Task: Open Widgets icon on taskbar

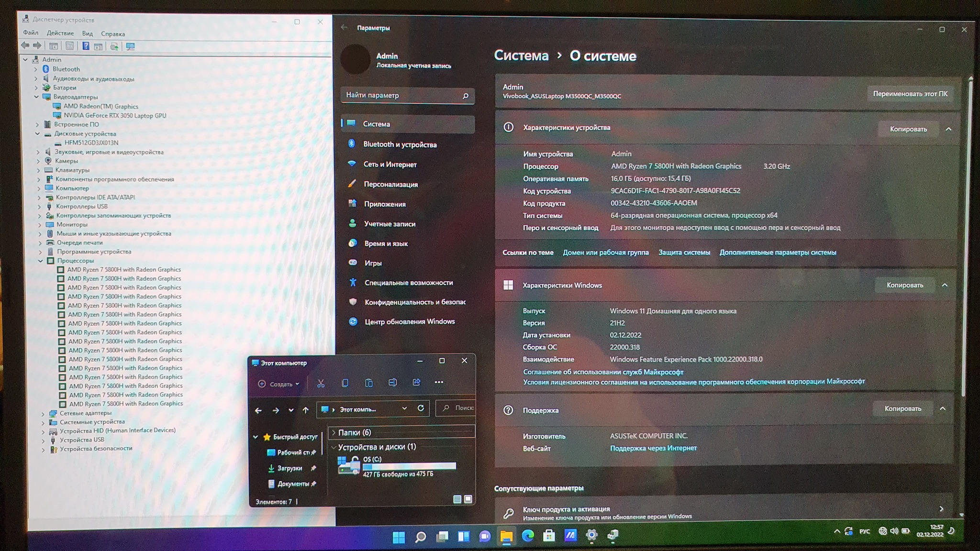Action: tap(463, 537)
